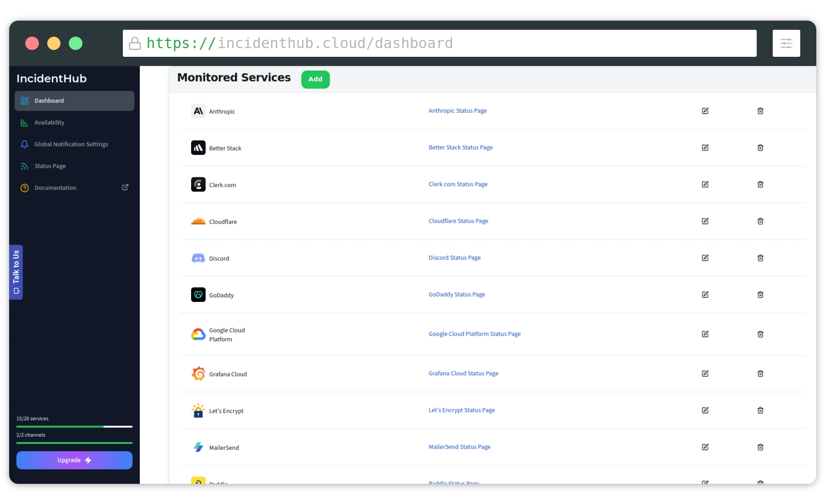Click the green window maximize dot
Image resolution: width=825 pixels, height=504 pixels.
76,43
